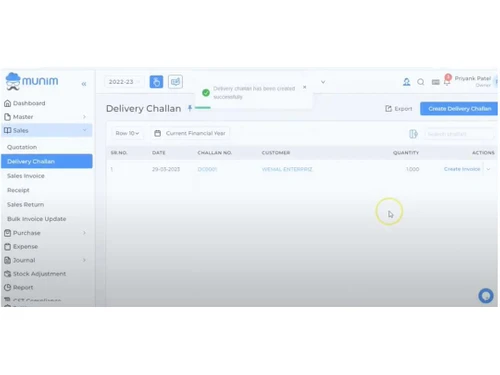Click the support agent icon

point(406,82)
